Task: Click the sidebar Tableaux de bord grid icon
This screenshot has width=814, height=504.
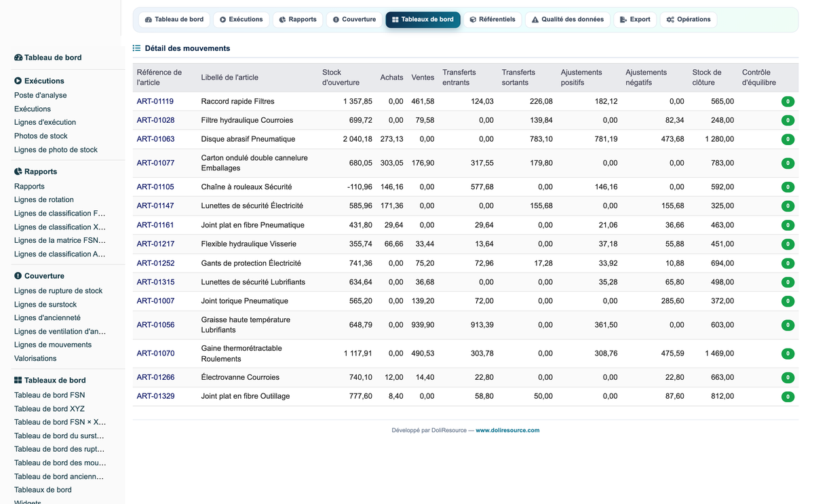Action: pyautogui.click(x=18, y=381)
